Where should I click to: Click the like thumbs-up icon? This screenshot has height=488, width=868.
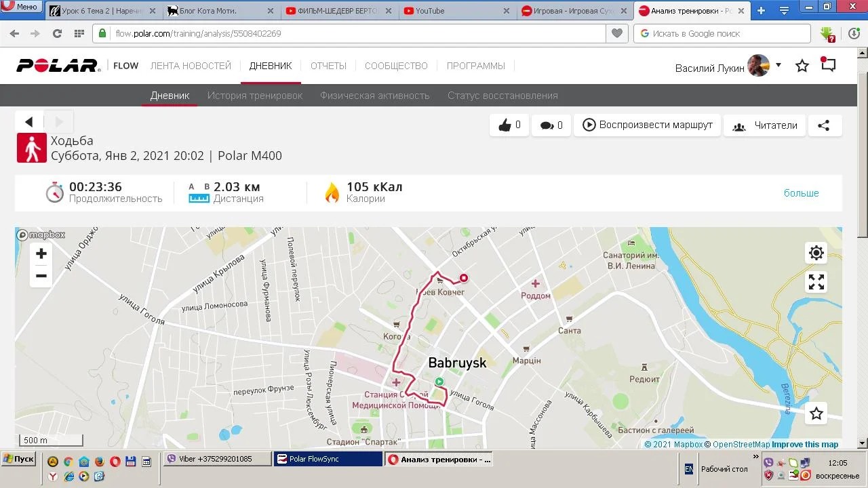[505, 125]
